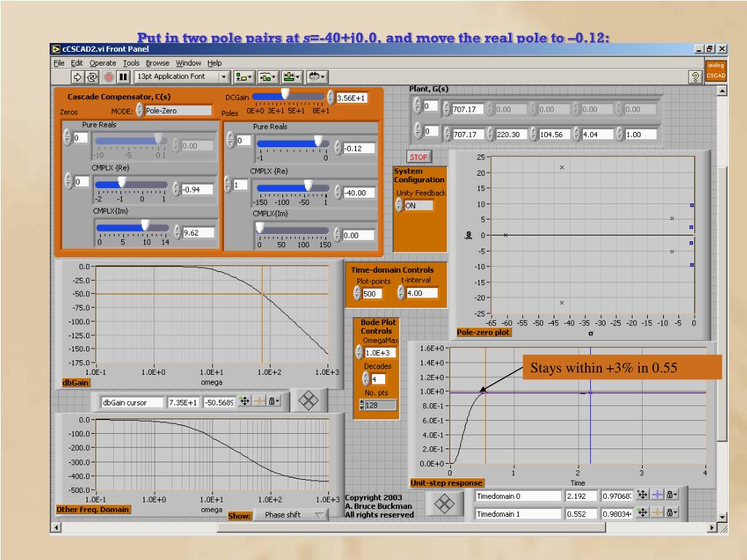This screenshot has height=560, width=747.
Task: Click the poles CMPLX Im slider knob
Action: [x=260, y=228]
